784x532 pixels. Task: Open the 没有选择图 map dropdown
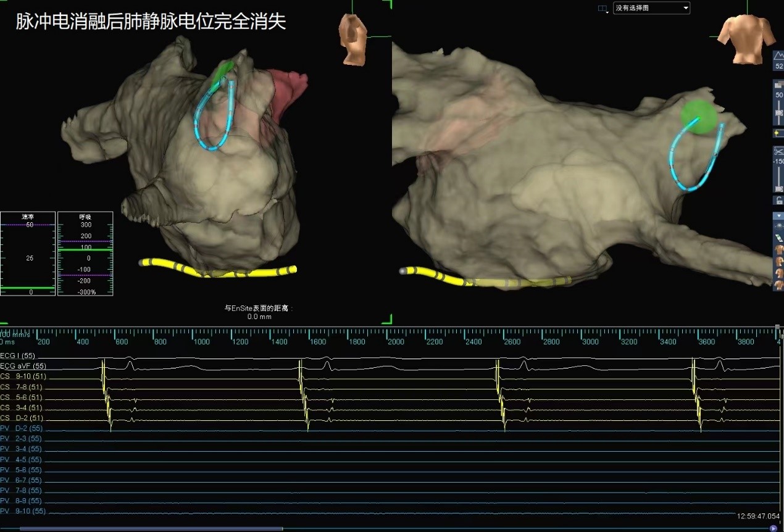pos(651,8)
